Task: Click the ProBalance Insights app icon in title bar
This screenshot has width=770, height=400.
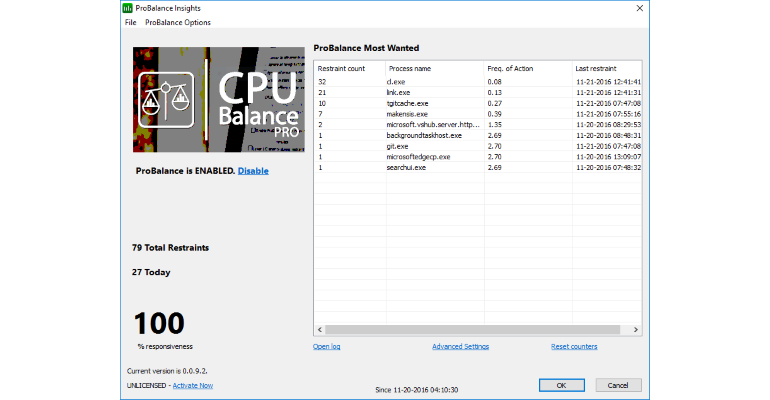Action: [x=128, y=8]
